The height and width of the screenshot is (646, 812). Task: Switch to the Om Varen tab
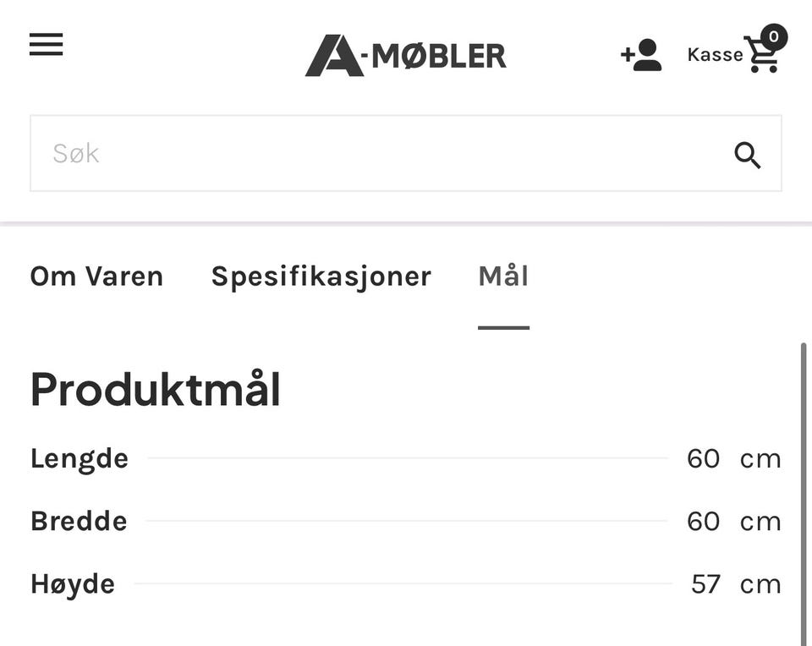coord(96,276)
